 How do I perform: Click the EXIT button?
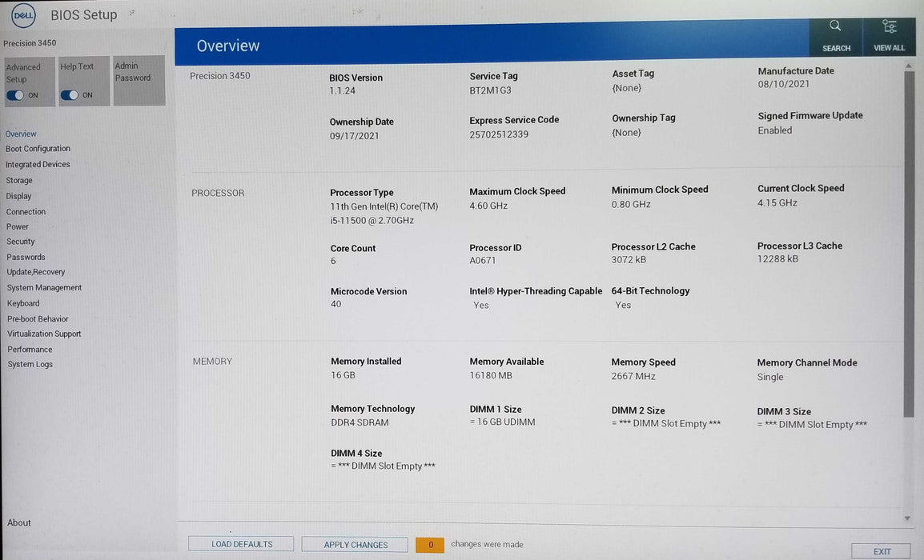[x=880, y=550]
